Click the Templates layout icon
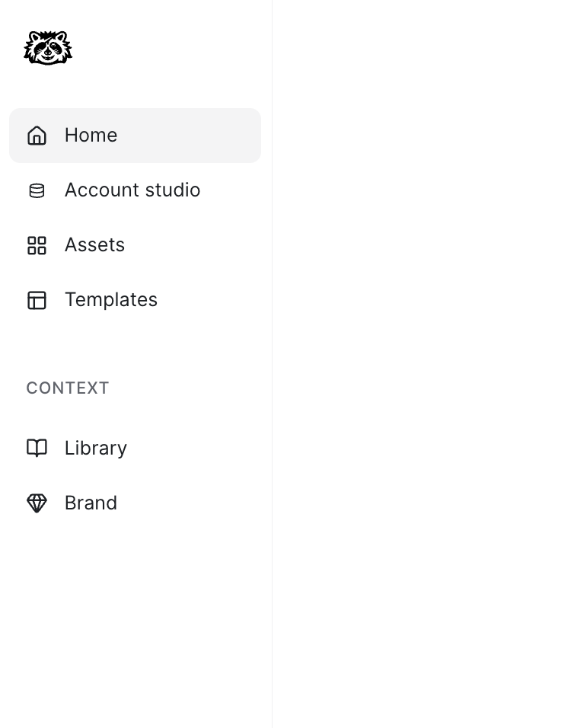 coord(37,300)
